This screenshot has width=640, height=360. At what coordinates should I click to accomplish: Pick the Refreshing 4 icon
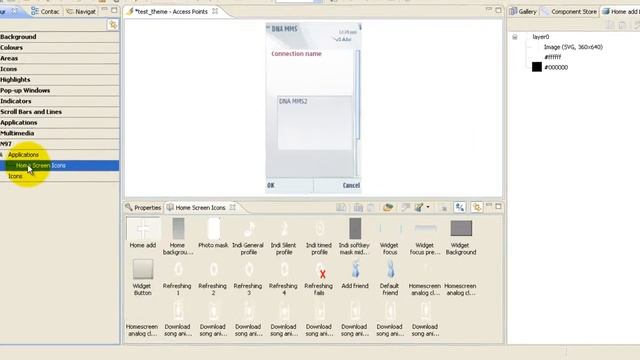(x=284, y=269)
